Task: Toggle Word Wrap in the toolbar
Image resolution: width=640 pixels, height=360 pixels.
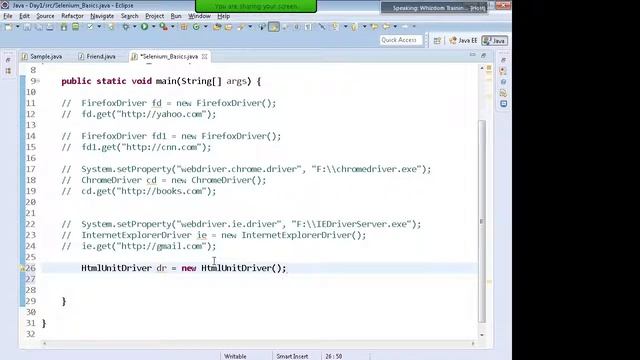Action: pyautogui.click(x=284, y=27)
